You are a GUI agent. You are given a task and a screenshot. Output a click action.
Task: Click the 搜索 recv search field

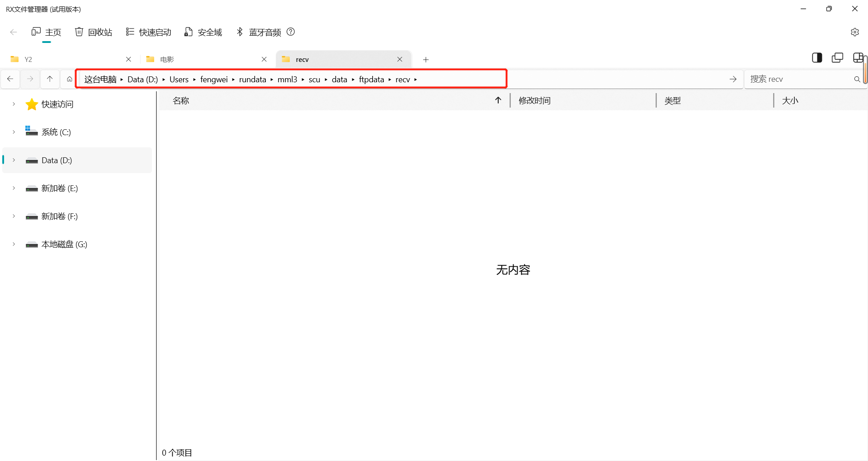point(798,80)
